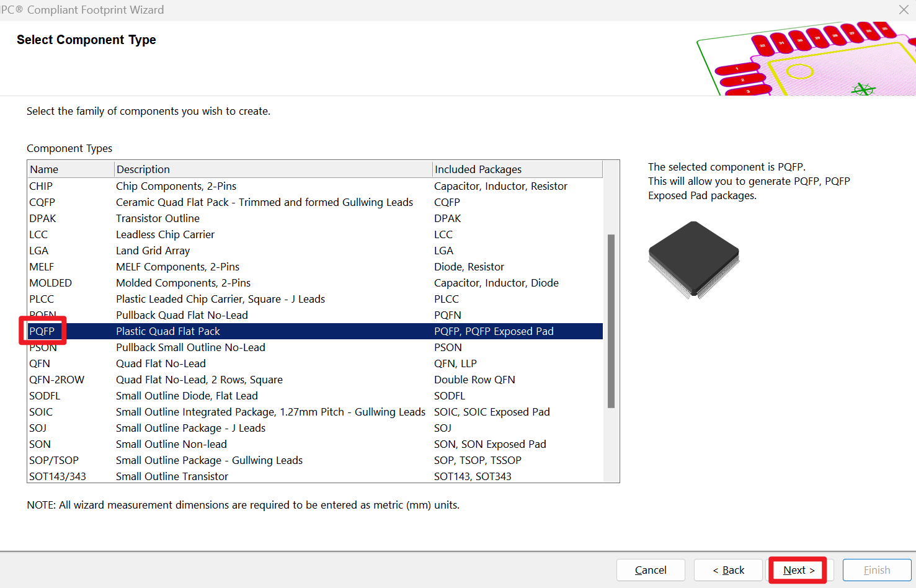This screenshot has width=916, height=588.
Task: Select the CQFP component type
Action: tap(315, 202)
